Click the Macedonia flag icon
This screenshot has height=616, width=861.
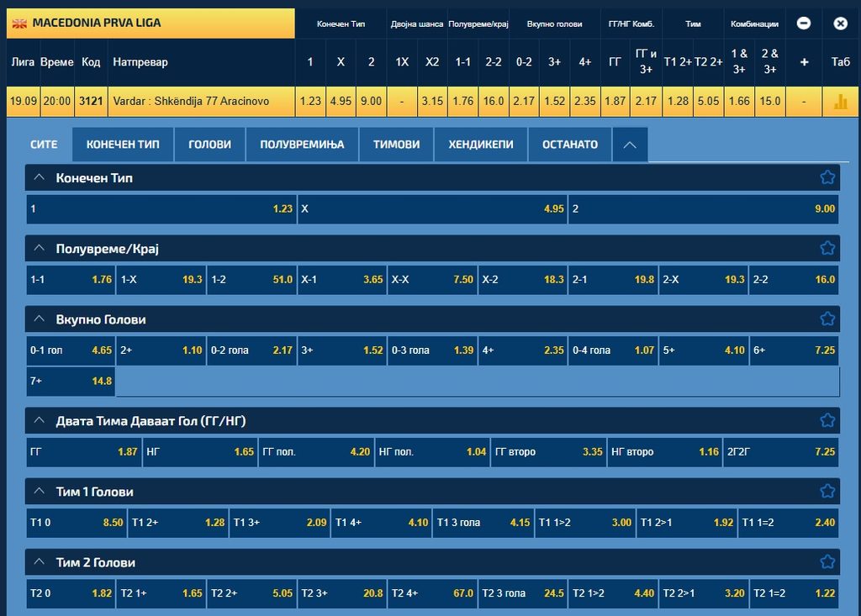(19, 23)
